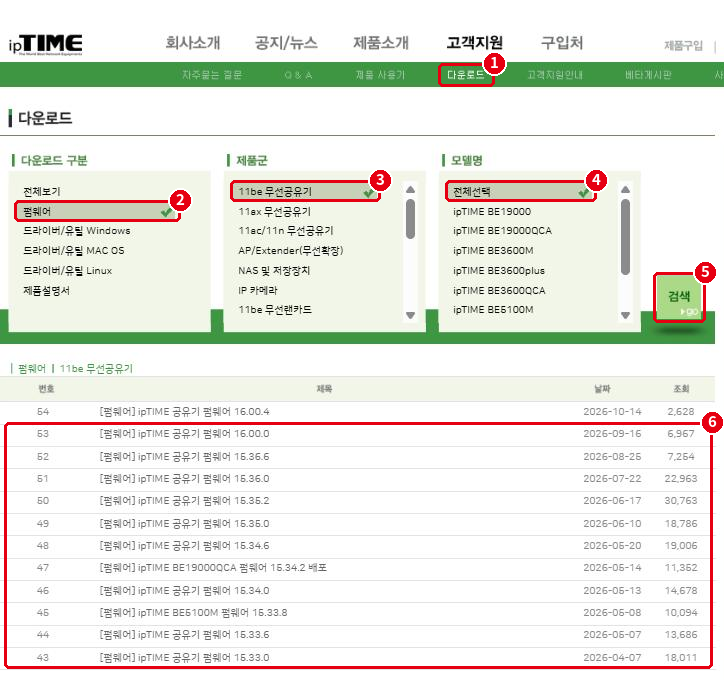Select 드라이버/유틸 Linux category
This screenshot has width=724, height=680.
[x=67, y=271]
